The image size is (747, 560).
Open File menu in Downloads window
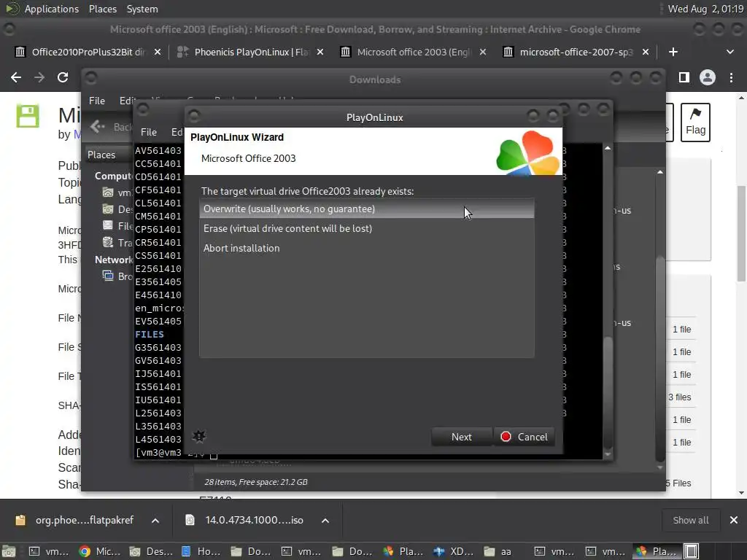point(97,101)
